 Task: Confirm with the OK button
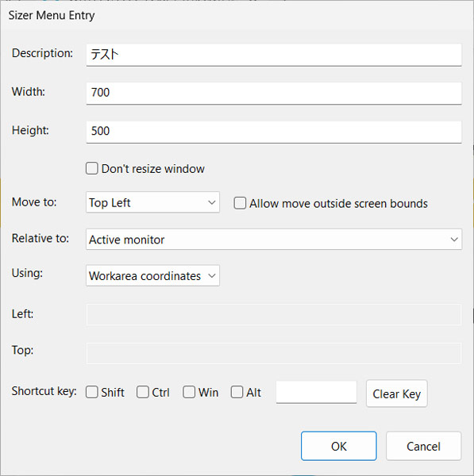(339, 446)
